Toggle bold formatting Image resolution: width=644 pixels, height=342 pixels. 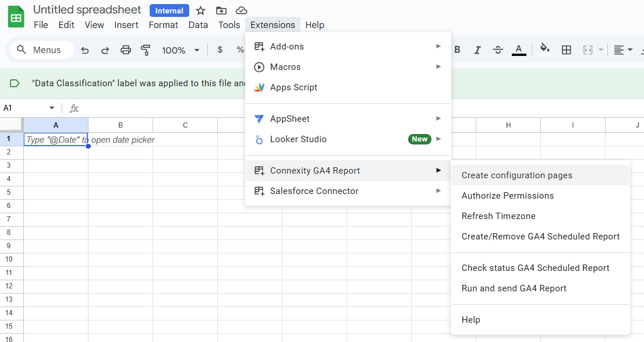(457, 50)
